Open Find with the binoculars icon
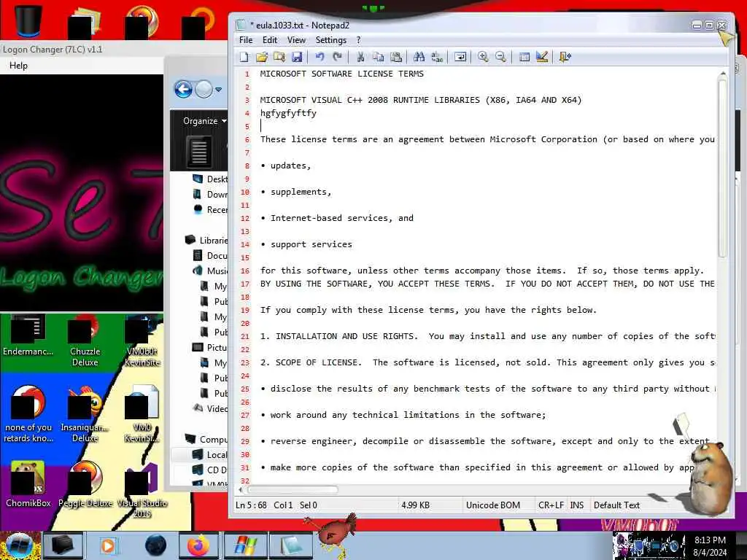 coord(419,57)
